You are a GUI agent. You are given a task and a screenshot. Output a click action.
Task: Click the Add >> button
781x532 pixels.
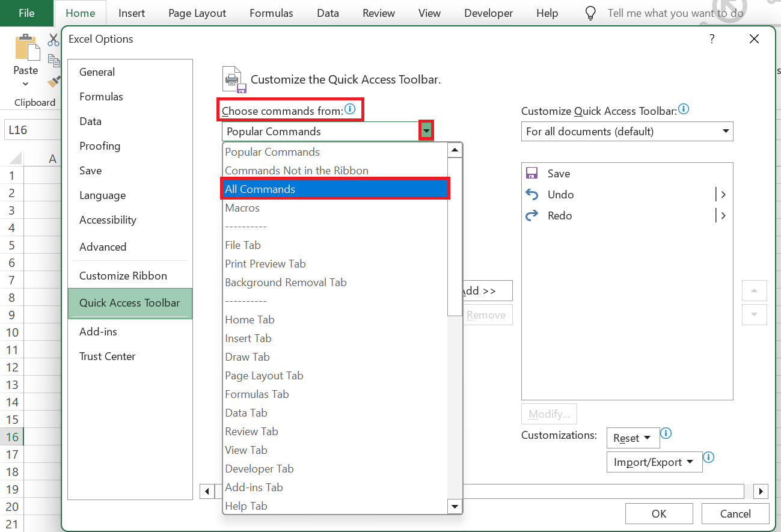(487, 291)
